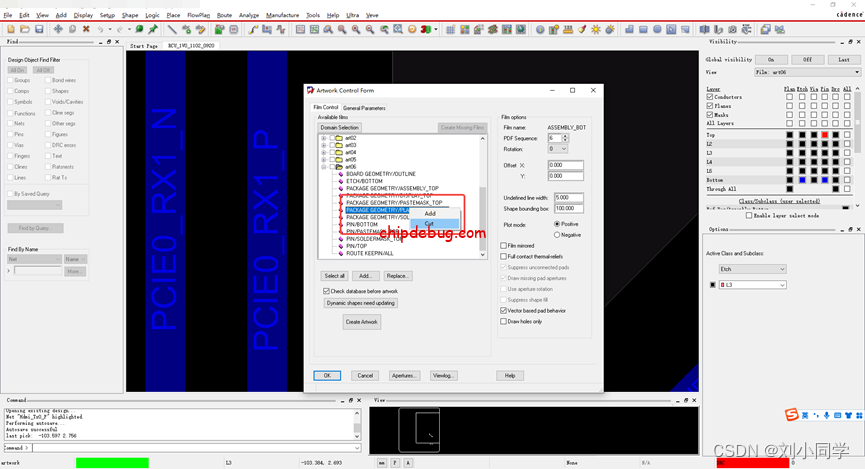
Task: Click the Undefined line width field
Action: (x=568, y=198)
